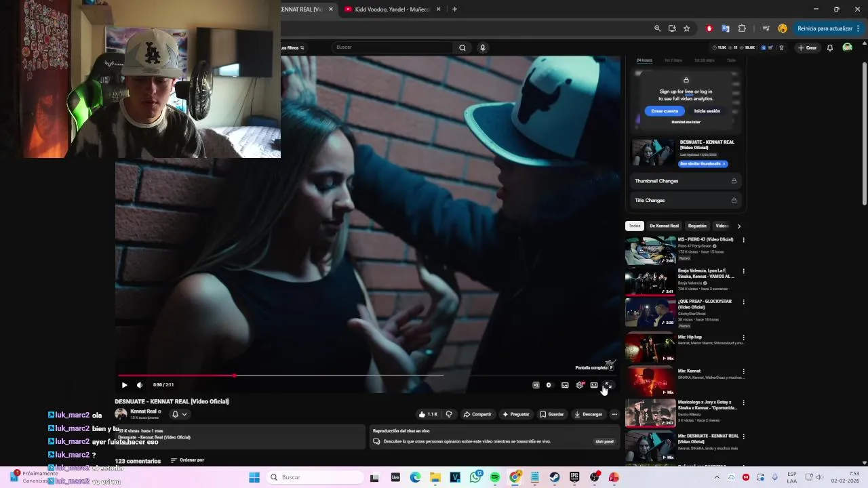The width and height of the screenshot is (868, 488).
Task: Start voice search with microphone icon
Action: tap(483, 47)
